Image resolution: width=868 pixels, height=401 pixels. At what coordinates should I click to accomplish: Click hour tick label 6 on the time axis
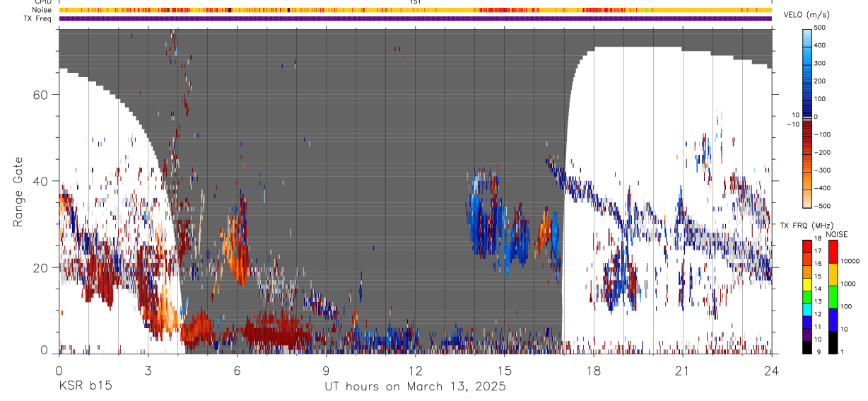pos(237,371)
